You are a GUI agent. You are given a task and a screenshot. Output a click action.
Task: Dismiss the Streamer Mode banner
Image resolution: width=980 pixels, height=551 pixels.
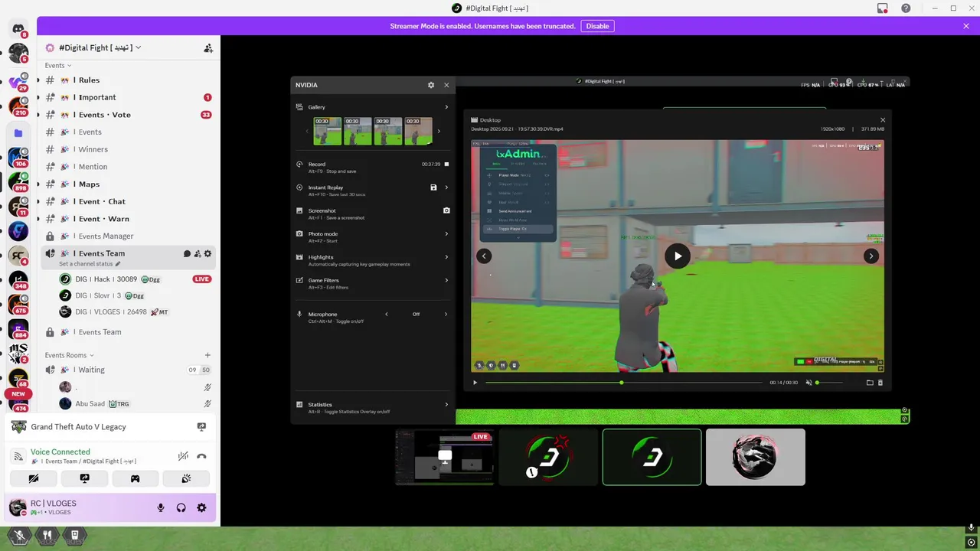pos(966,26)
